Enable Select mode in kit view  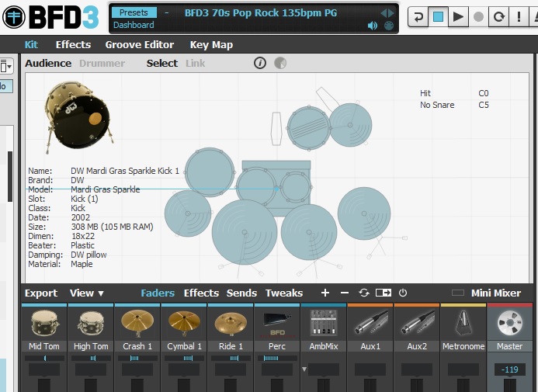[162, 63]
